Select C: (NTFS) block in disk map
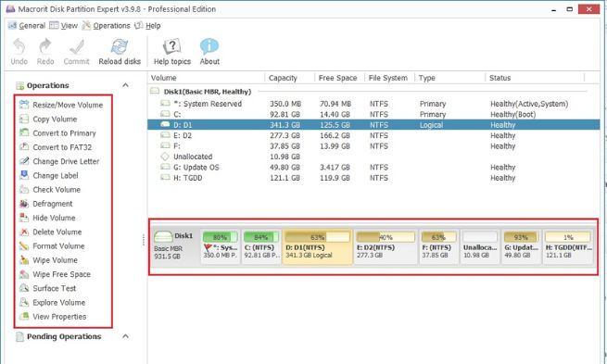 pos(261,246)
